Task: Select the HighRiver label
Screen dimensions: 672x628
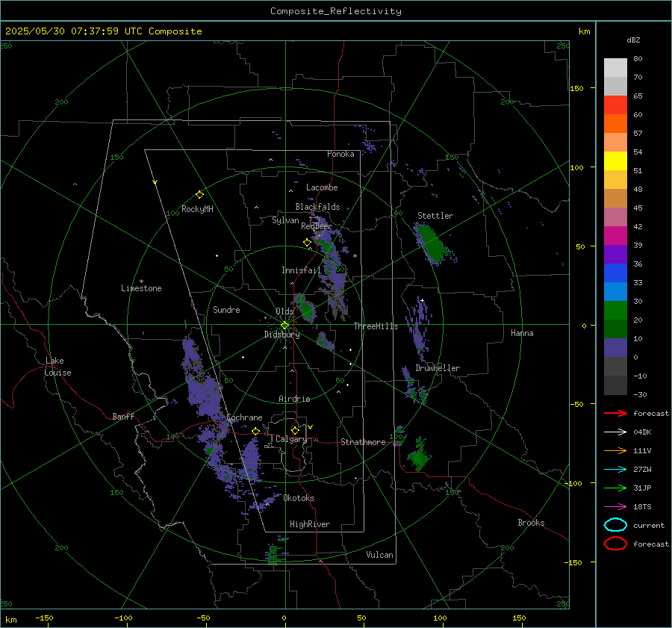Action: (x=310, y=524)
